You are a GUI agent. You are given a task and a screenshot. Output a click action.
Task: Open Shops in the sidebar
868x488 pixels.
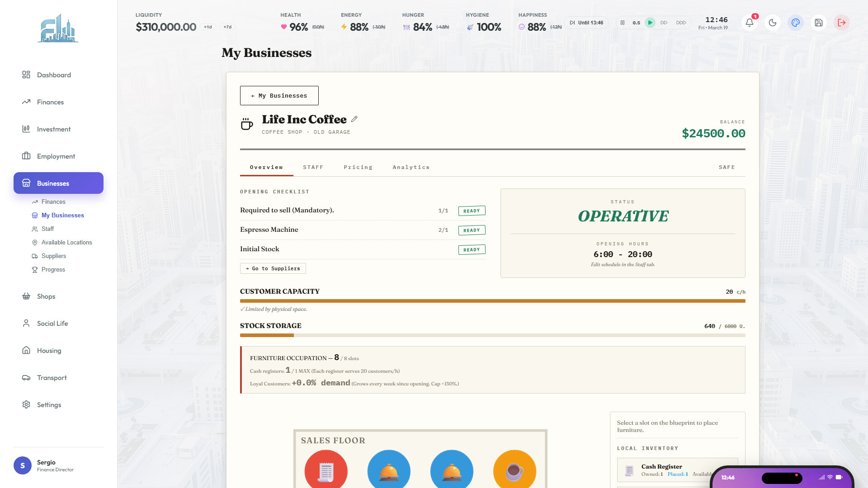click(58, 296)
